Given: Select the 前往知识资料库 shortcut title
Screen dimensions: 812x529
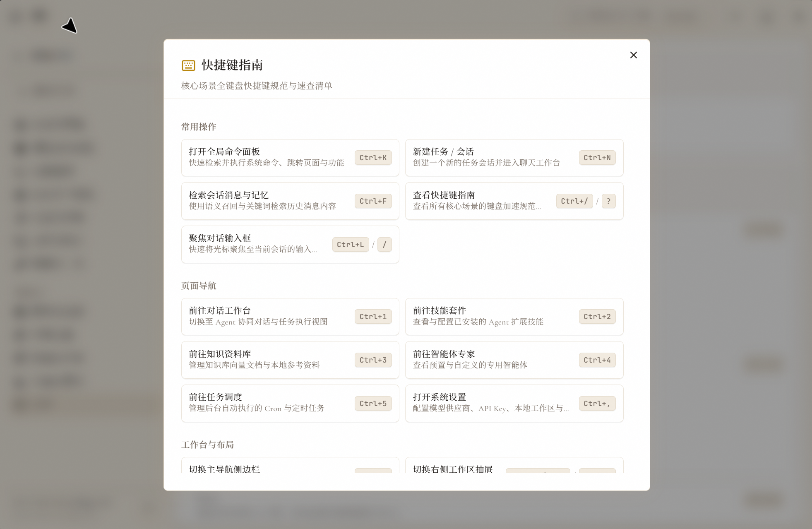Looking at the screenshot, I should pos(220,354).
